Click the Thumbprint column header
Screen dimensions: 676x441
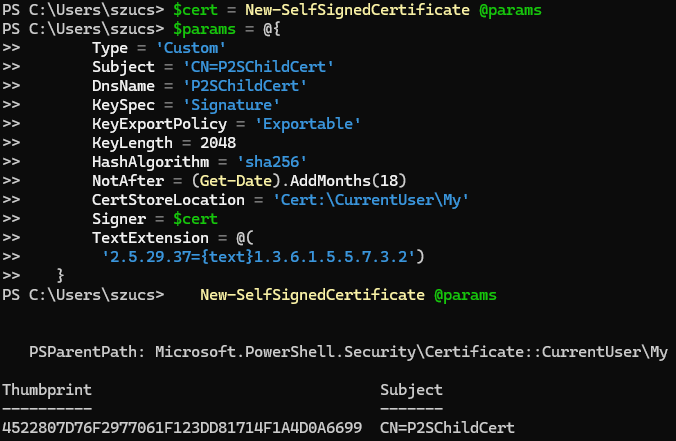[46, 389]
